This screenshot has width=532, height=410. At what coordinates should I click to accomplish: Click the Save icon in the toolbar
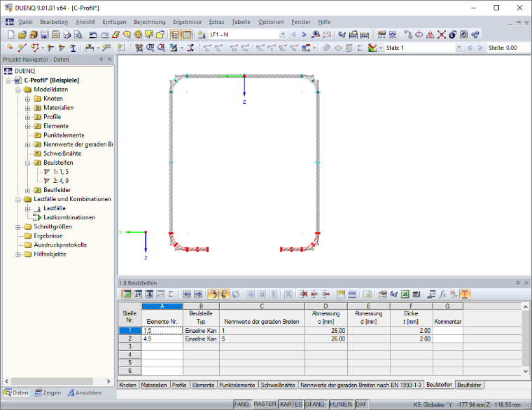click(44, 34)
